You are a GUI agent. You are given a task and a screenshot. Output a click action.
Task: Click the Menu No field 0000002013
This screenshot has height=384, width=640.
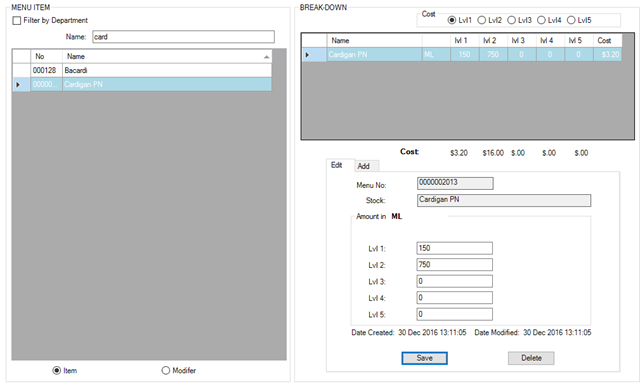click(455, 183)
